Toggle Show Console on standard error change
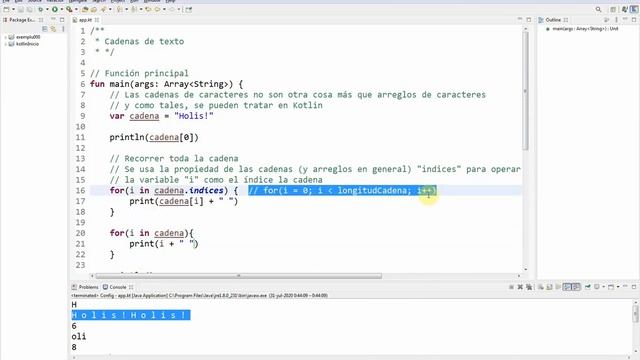The width and height of the screenshot is (640, 360). [x=576, y=287]
